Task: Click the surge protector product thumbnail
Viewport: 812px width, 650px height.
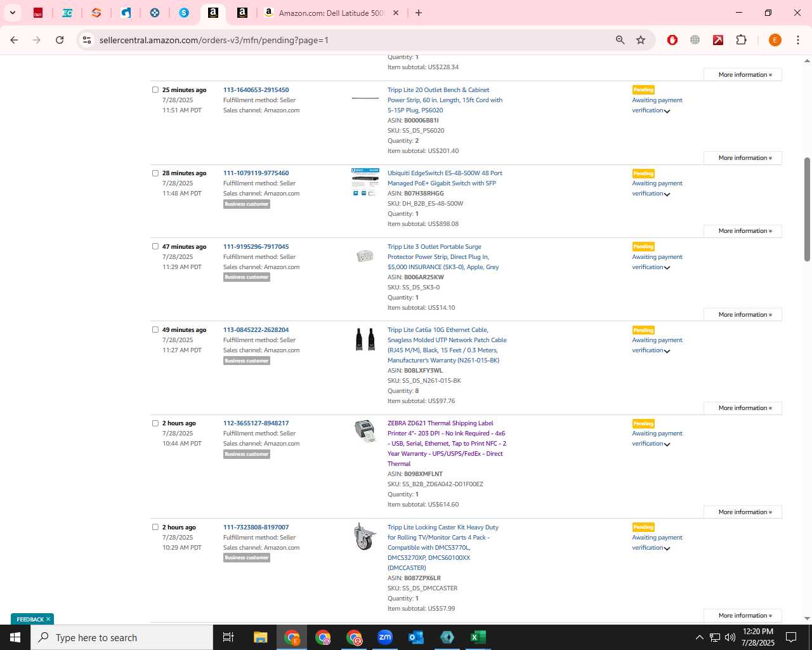Action: [x=365, y=256]
